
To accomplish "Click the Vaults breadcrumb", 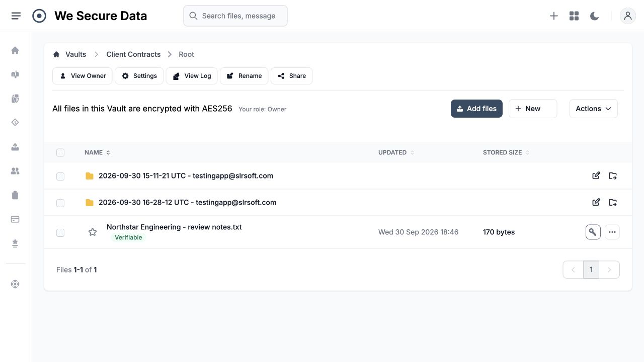I will (75, 54).
